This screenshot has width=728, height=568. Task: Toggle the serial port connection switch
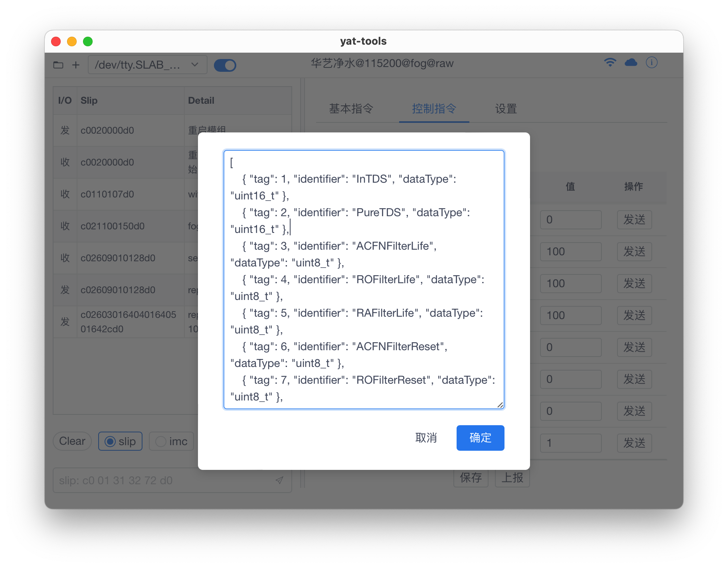point(225,65)
